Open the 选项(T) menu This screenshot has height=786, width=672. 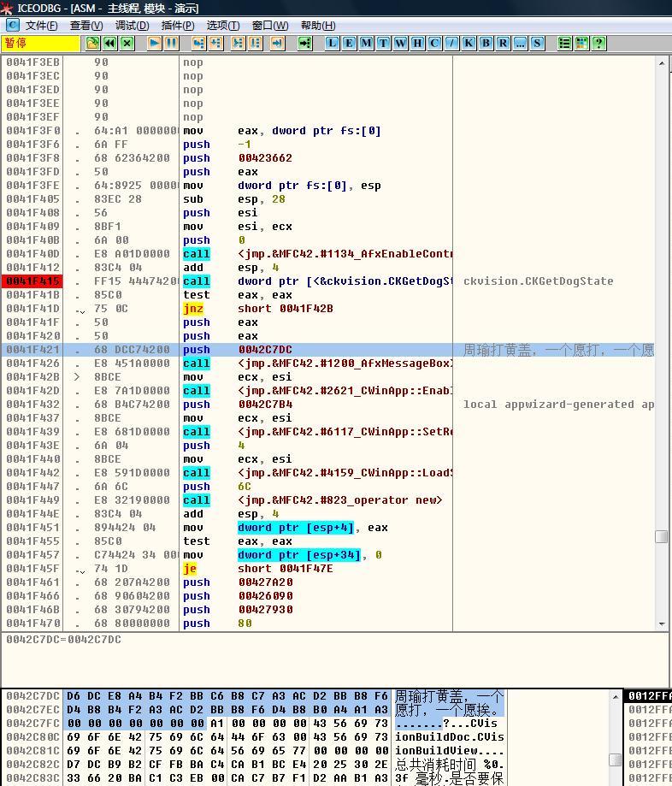click(223, 25)
